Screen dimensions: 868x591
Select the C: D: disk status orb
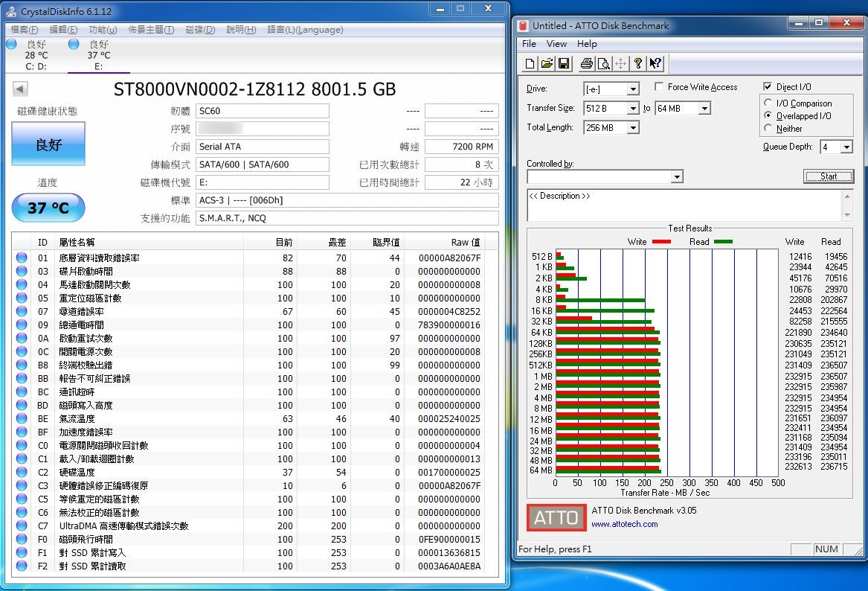(x=12, y=44)
